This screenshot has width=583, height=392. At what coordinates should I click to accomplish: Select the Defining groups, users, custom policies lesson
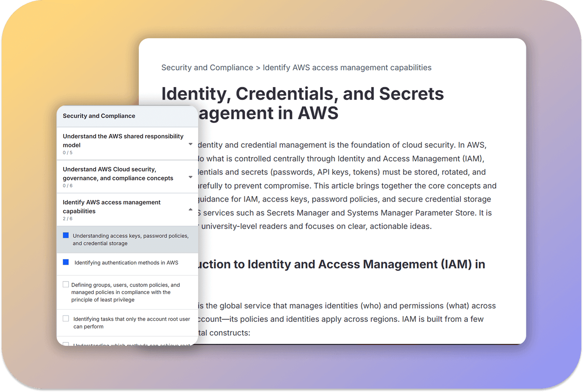(125, 292)
